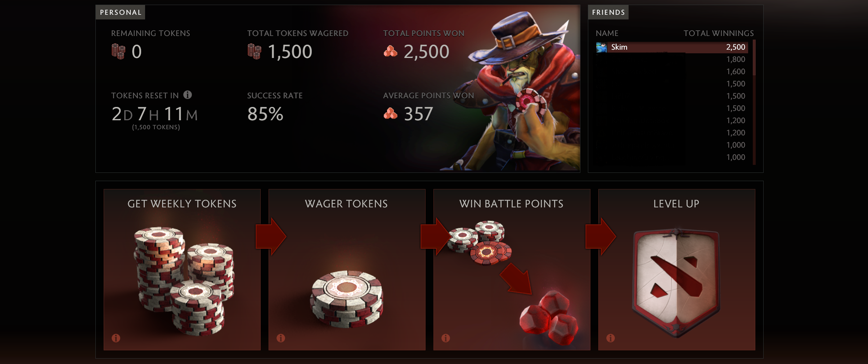Image resolution: width=868 pixels, height=364 pixels.
Task: Click Remaining Tokens chip stack icon
Action: pyautogui.click(x=118, y=51)
